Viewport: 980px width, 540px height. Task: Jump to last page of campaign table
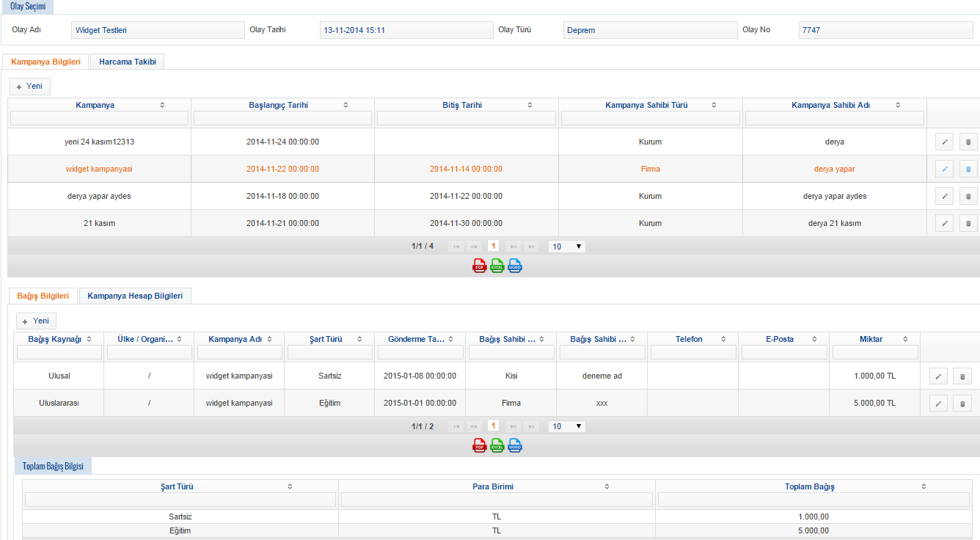[532, 247]
